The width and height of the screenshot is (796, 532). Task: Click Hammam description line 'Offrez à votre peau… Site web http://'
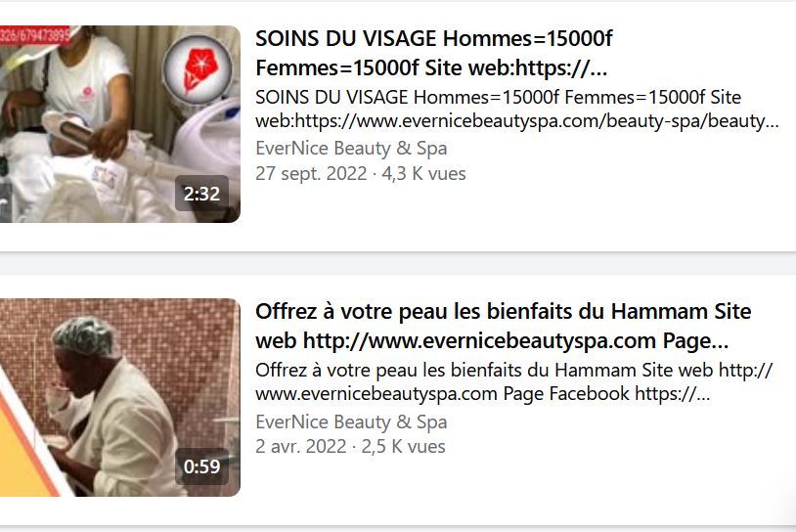pyautogui.click(x=513, y=370)
